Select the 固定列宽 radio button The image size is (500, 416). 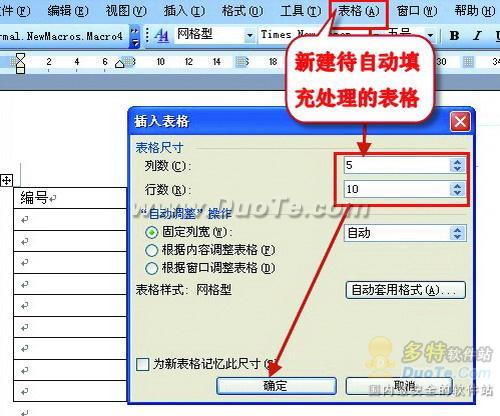tap(152, 232)
